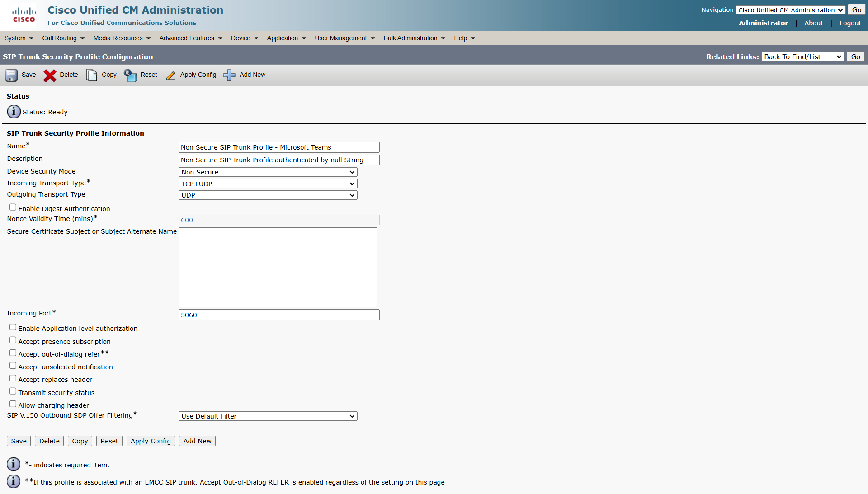Click the Secure Certificate Subject text area
868x494 pixels.
278,268
